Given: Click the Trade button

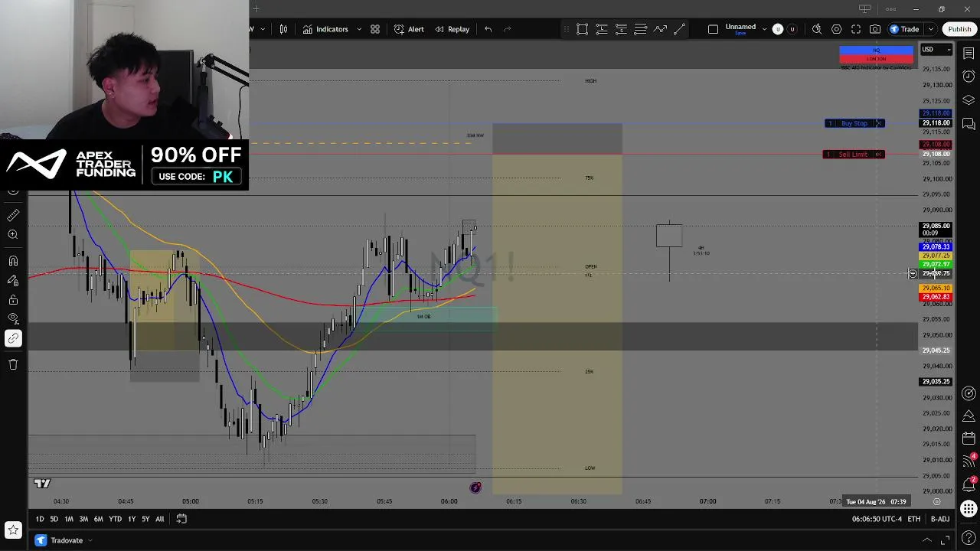Looking at the screenshot, I should (904, 29).
